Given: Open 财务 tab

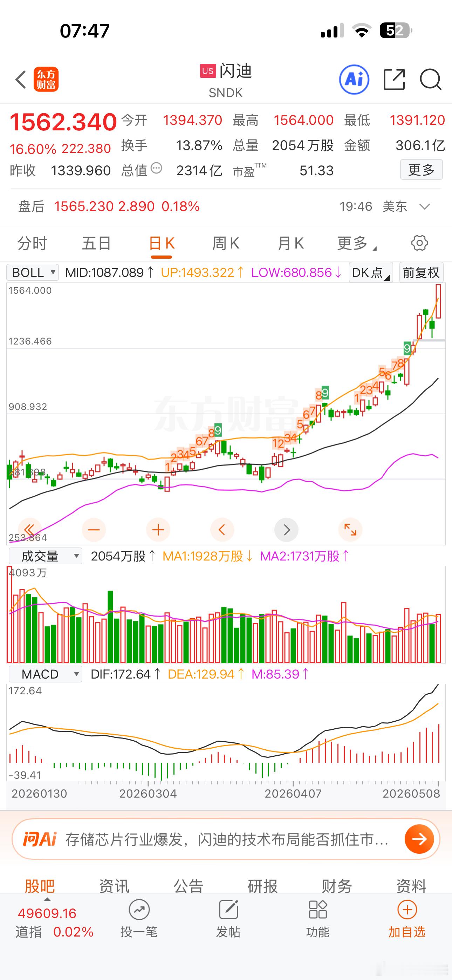Looking at the screenshot, I should 337,886.
